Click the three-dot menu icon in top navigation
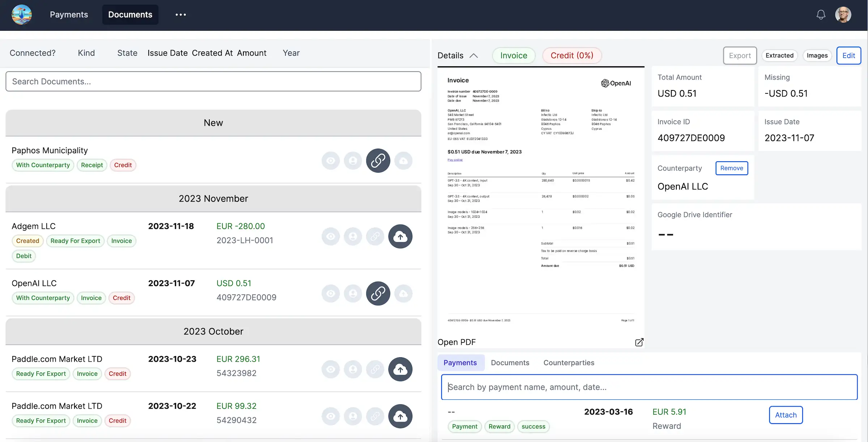 [x=180, y=15]
